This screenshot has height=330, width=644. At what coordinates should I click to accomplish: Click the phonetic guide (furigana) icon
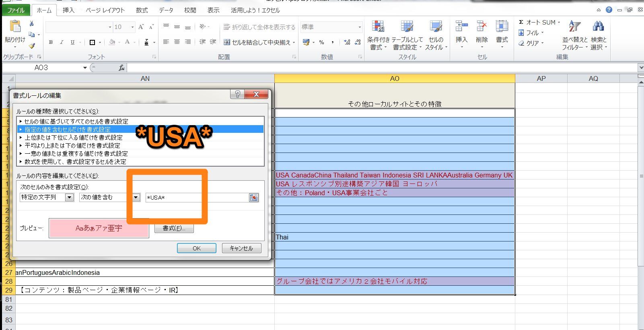pos(146,42)
